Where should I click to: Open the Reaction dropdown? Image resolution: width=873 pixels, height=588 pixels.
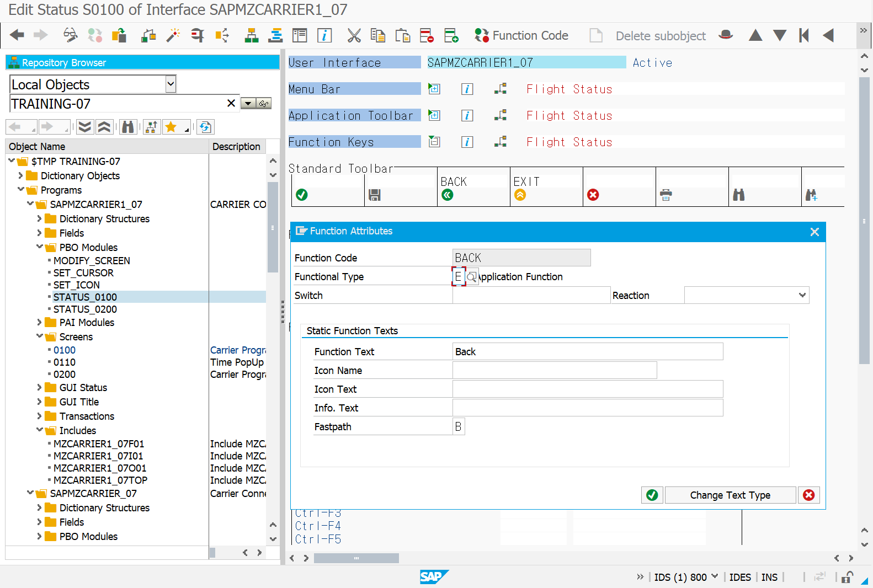pyautogui.click(x=802, y=295)
